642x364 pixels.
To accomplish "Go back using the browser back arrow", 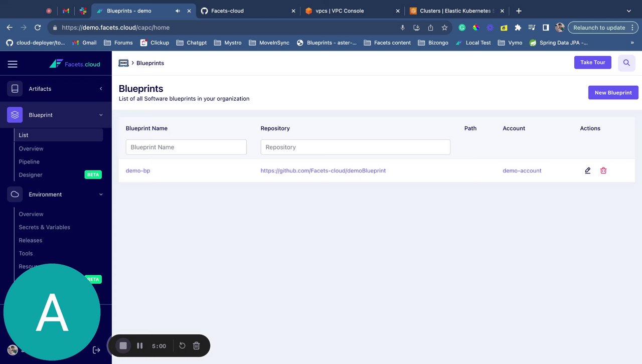I will pyautogui.click(x=10, y=28).
